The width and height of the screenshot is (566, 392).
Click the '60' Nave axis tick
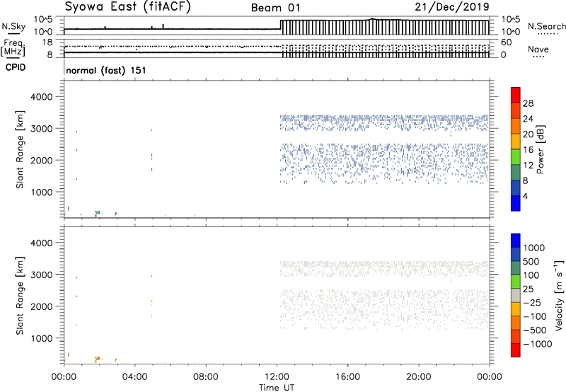pos(507,42)
